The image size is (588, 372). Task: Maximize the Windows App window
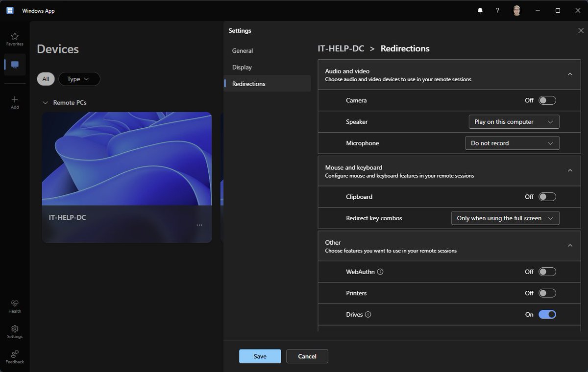558,11
